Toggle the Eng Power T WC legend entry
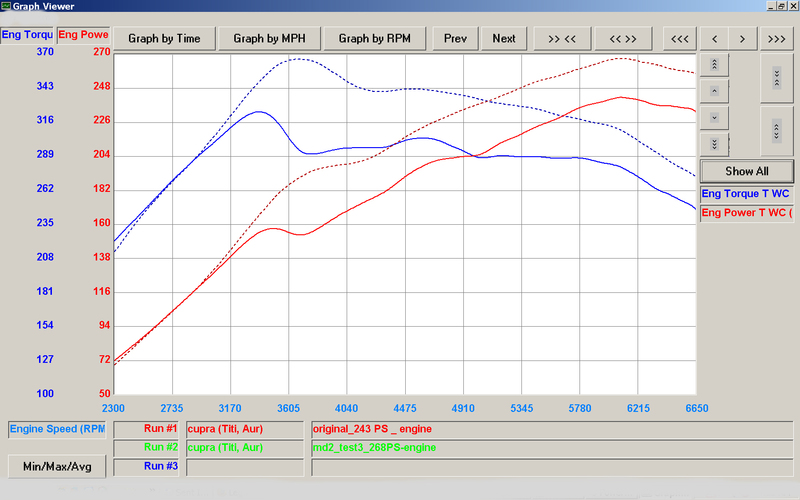800x500 pixels. coord(746,213)
